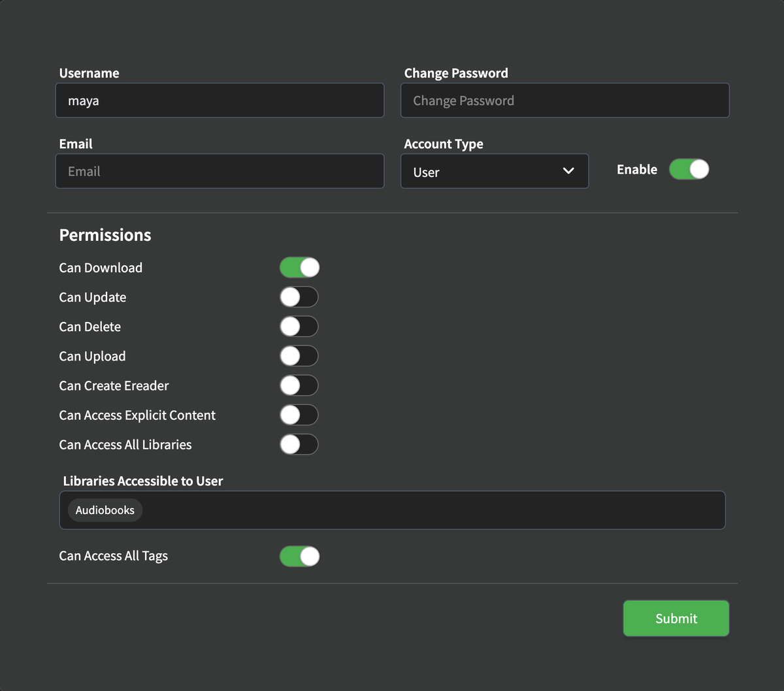Click the Username field containing maya
The image size is (784, 691).
(x=220, y=101)
